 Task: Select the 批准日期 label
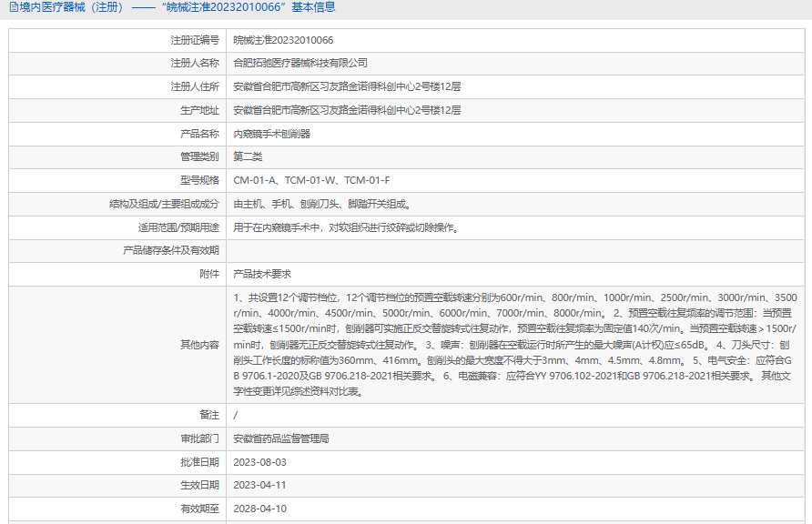point(200,462)
